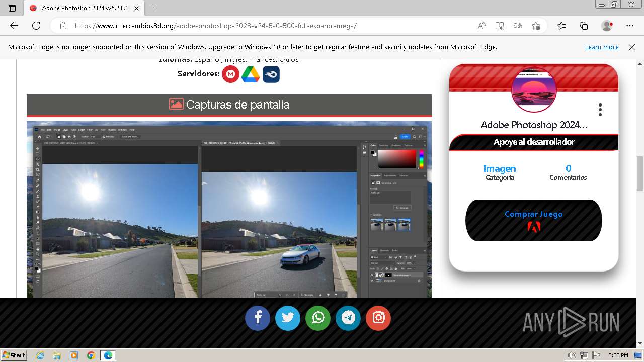Open the Collections button
This screenshot has height=362, width=644.
click(x=584, y=26)
